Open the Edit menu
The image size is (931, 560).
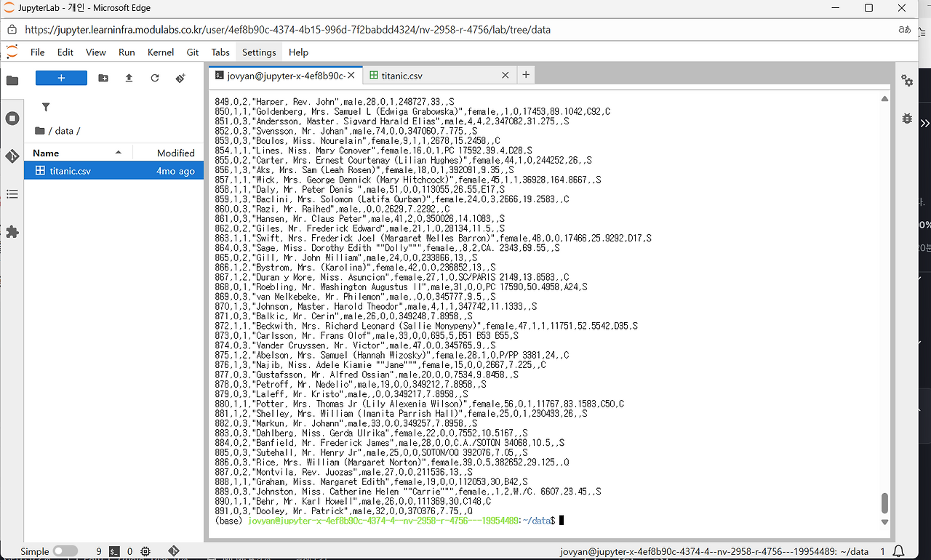pos(65,52)
